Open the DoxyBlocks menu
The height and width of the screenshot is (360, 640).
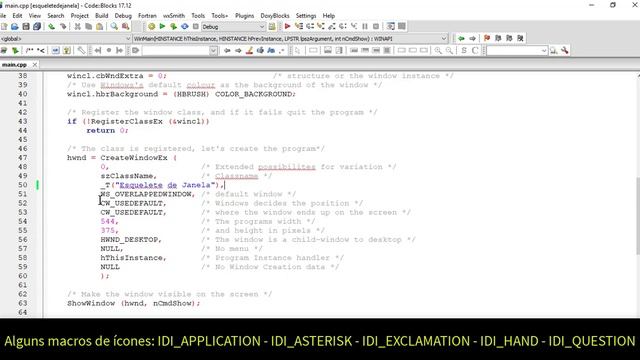[275, 16]
